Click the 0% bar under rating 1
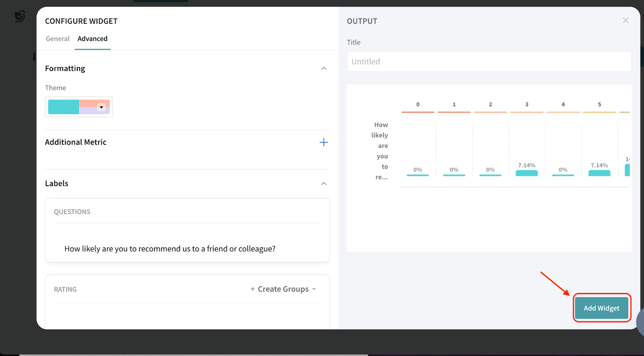Screen dimensions: 644x356 (x=454, y=175)
